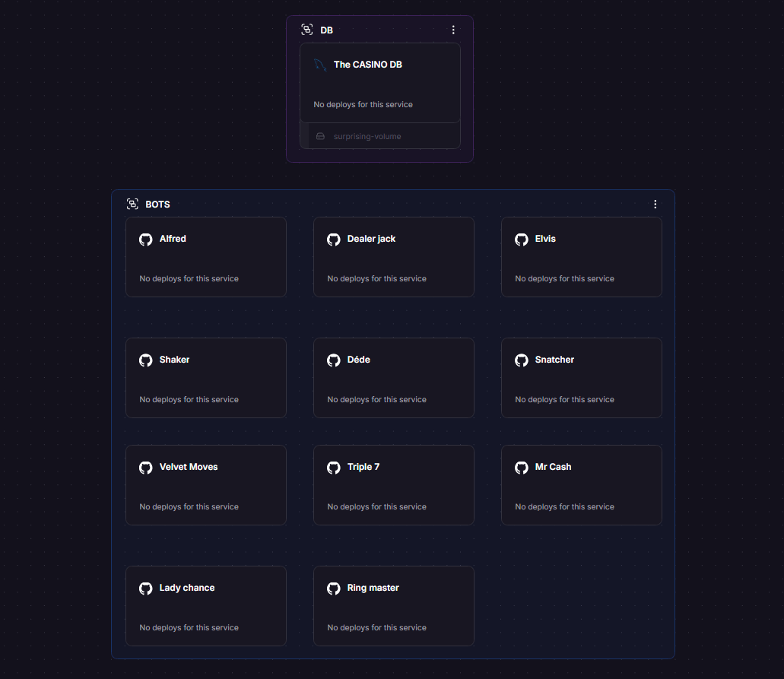Select the Lady chance service
This screenshot has height=679, width=784.
point(205,606)
